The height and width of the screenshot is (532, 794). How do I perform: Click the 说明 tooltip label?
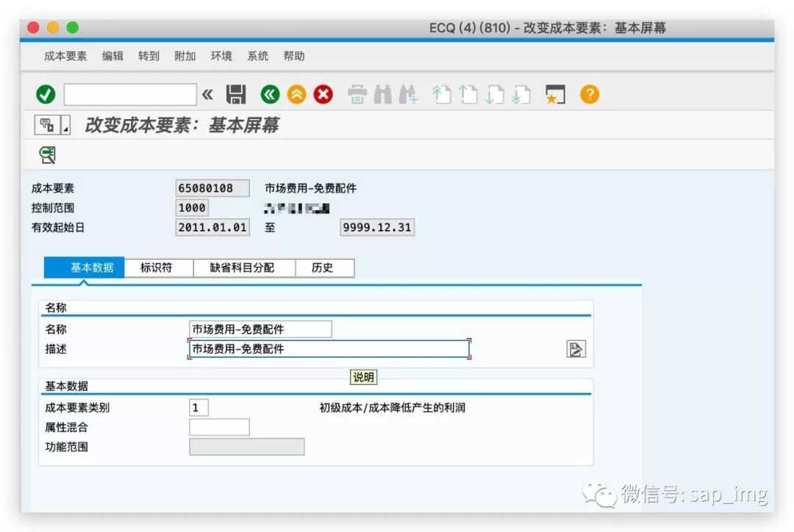[364, 377]
